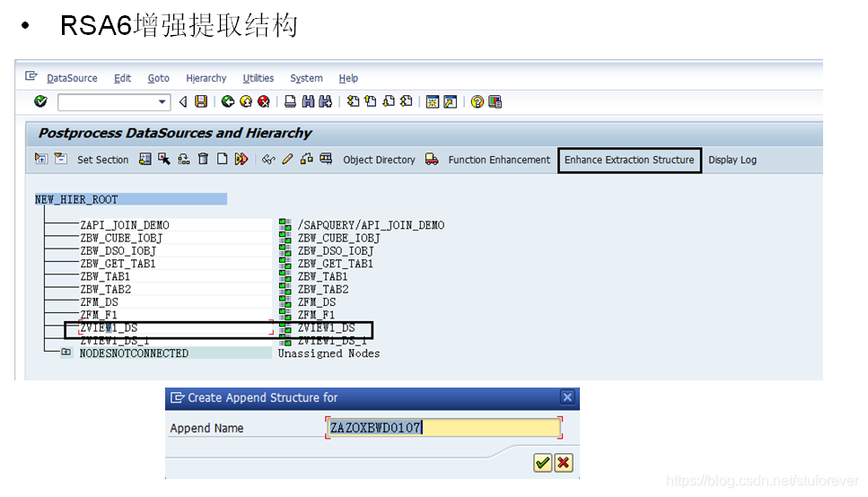Click the Append Name input field
This screenshot has height=497, width=868.
[x=444, y=427]
